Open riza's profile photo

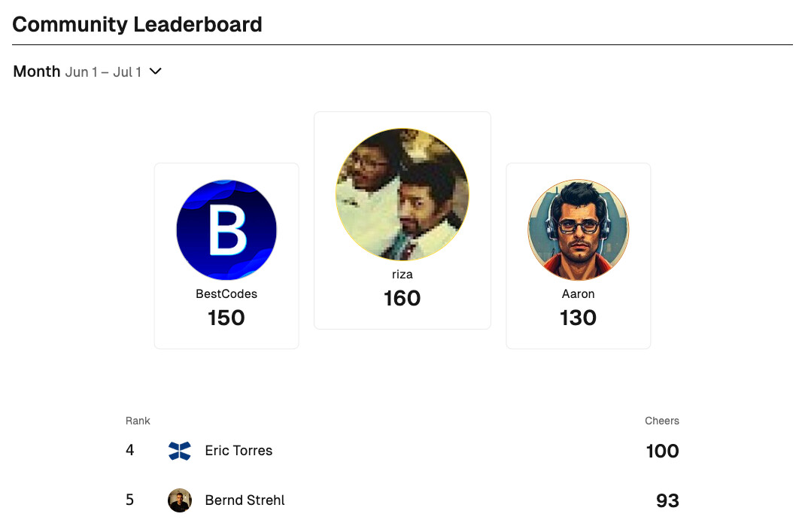402,194
